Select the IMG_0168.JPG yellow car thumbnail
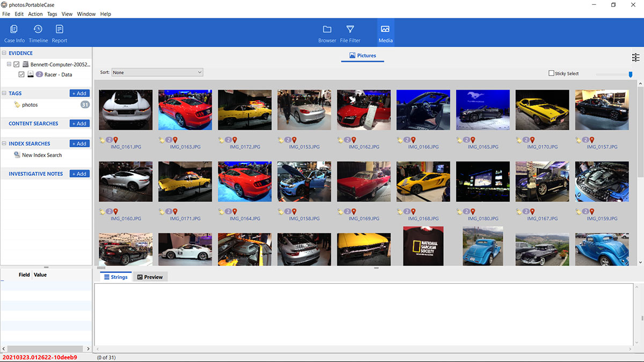The height and width of the screenshot is (362, 644). tap(423, 181)
